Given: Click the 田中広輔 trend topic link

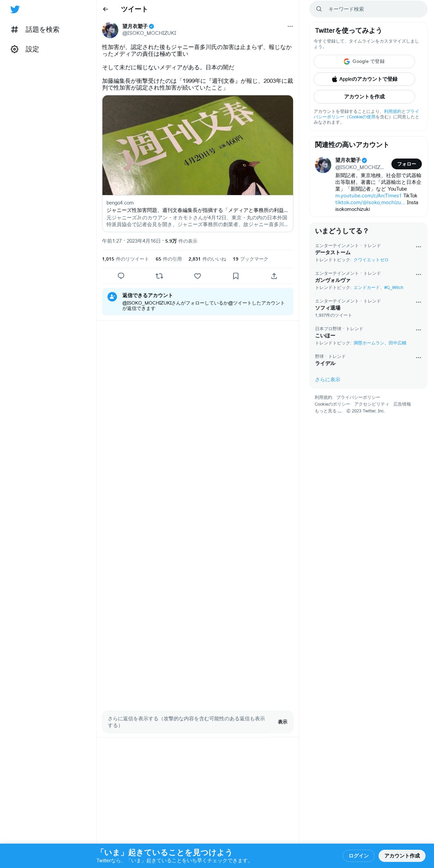Looking at the screenshot, I should [x=397, y=343].
